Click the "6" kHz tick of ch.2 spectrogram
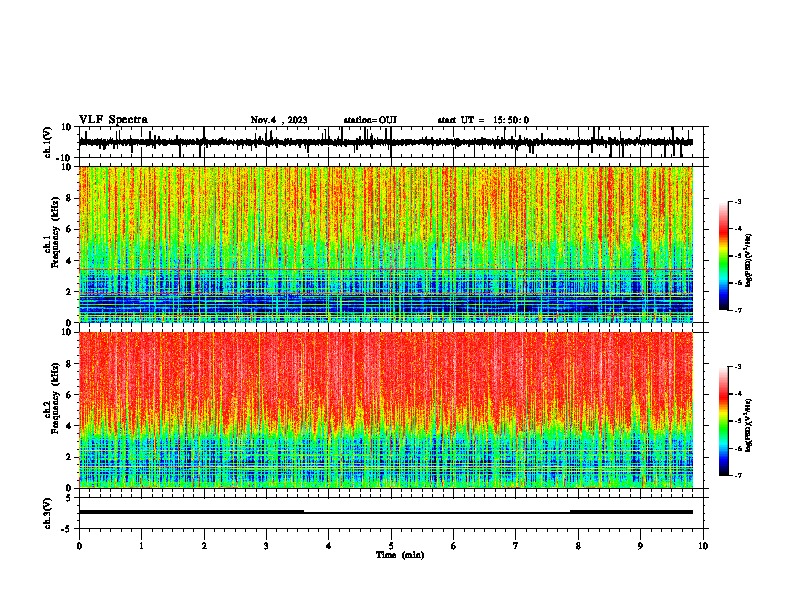This screenshot has width=792, height=612. tap(70, 395)
